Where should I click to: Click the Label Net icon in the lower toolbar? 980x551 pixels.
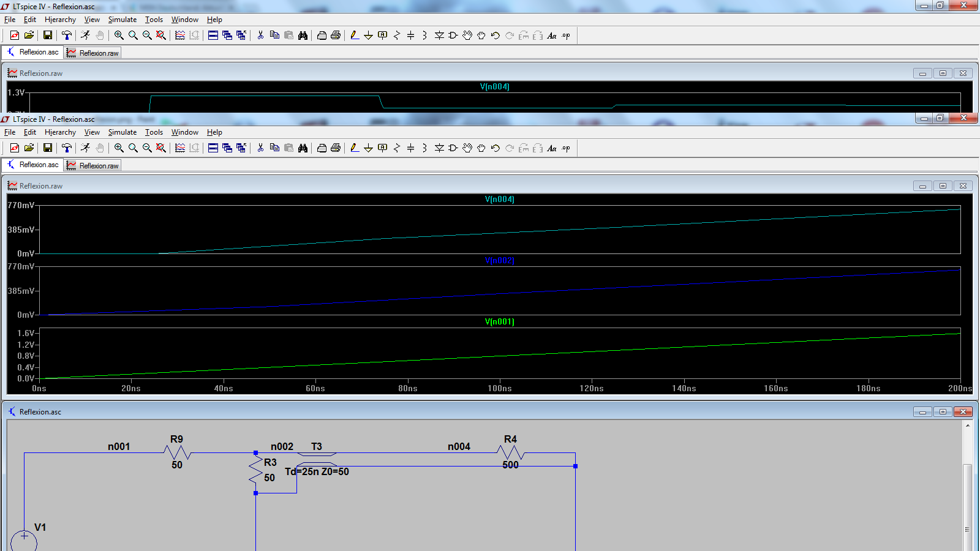coord(383,148)
